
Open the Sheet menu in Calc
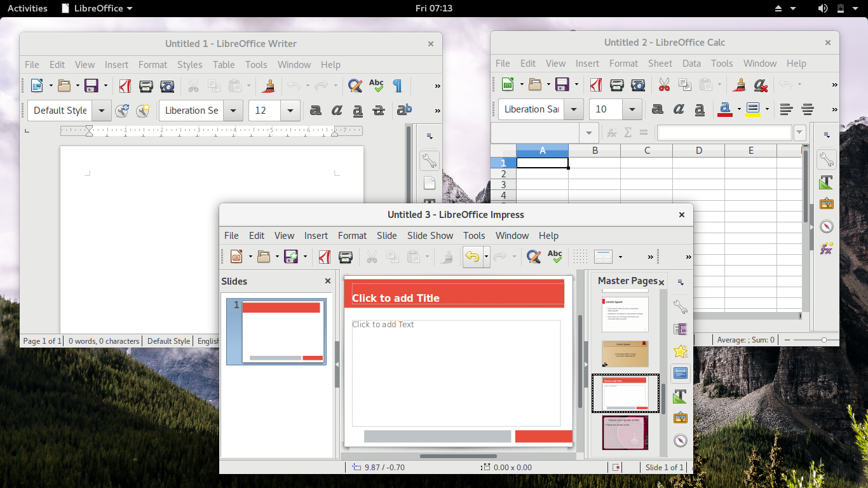point(660,64)
